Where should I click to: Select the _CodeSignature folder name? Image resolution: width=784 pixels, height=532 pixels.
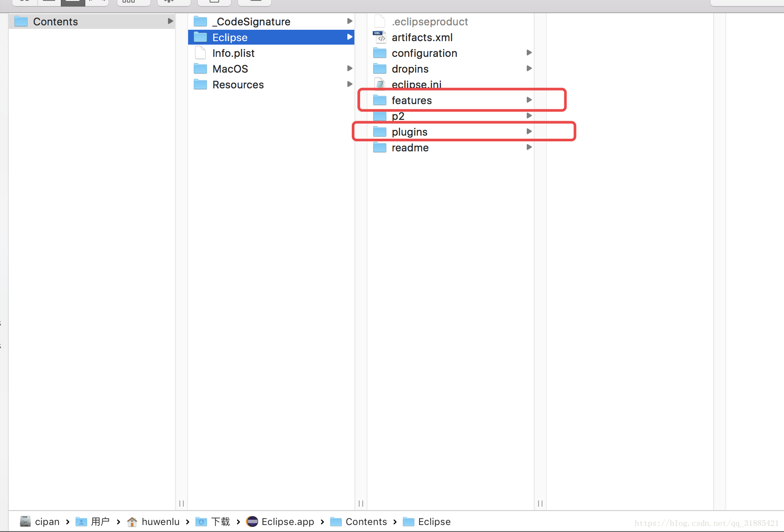coord(252,21)
